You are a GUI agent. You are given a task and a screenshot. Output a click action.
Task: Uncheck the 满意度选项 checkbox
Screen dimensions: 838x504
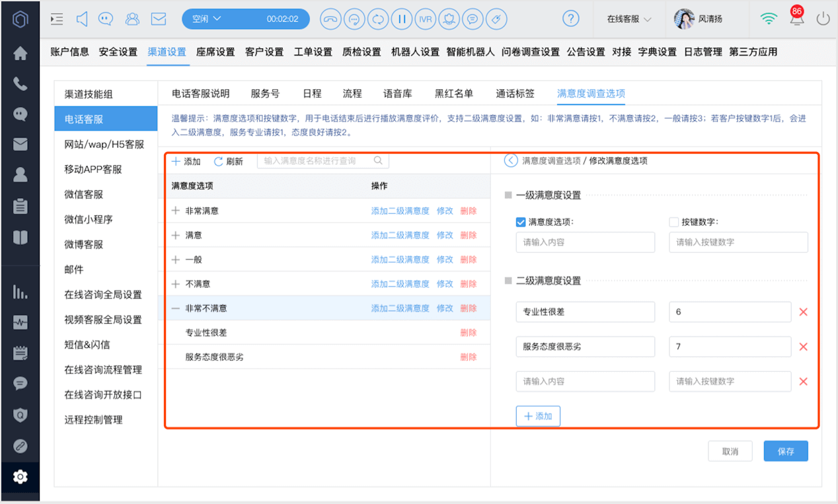[520, 222]
